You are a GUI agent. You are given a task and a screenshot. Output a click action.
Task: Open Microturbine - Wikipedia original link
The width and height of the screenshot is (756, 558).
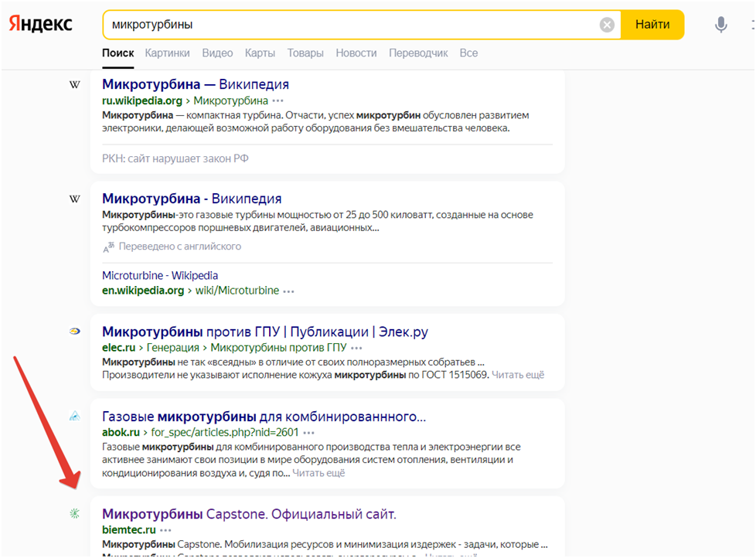tap(159, 276)
